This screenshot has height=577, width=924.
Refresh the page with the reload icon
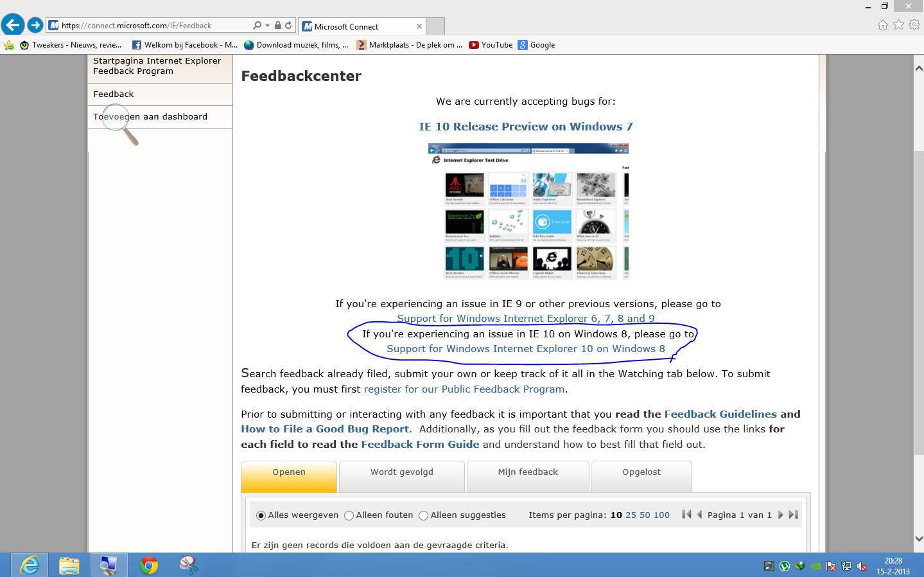pos(288,25)
